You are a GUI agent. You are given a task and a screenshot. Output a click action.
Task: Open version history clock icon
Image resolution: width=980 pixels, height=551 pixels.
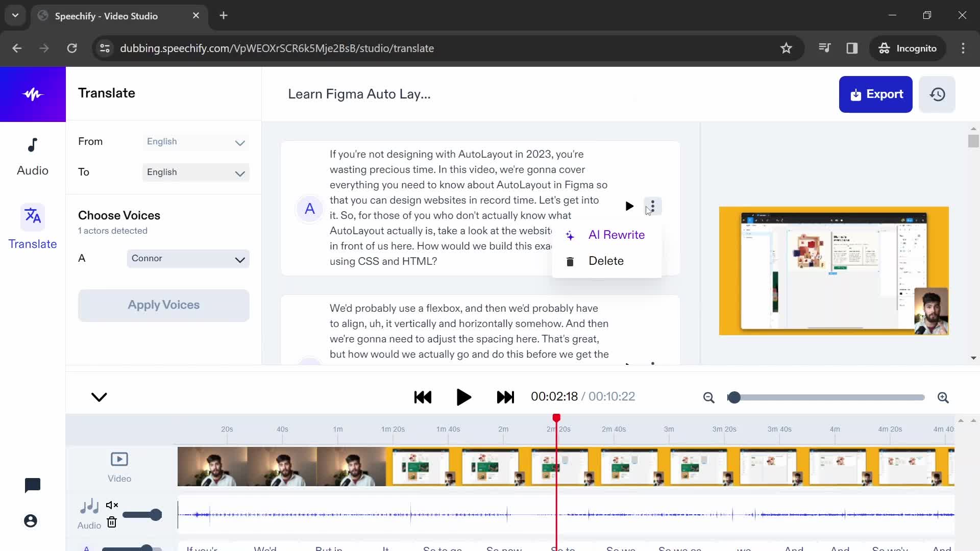tap(937, 94)
